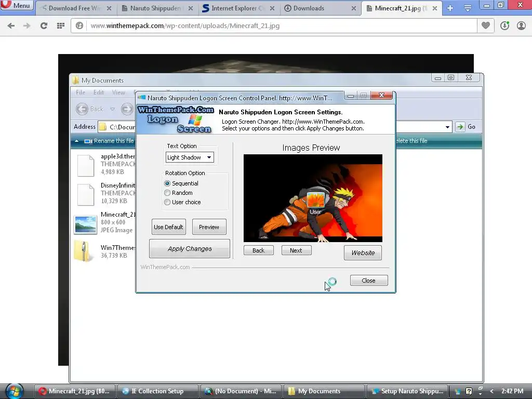Go back in browser history
The height and width of the screenshot is (399, 532).
(x=11, y=25)
